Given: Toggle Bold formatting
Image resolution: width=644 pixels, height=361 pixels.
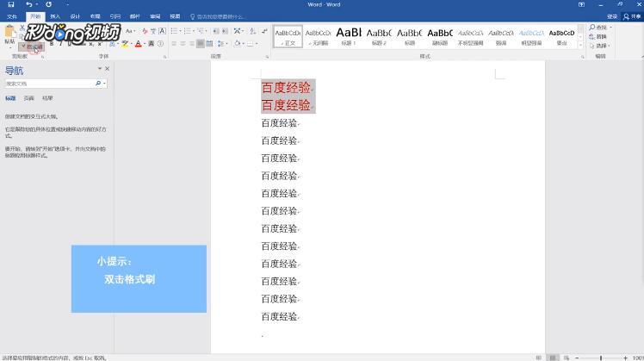Looking at the screenshot, I should pos(52,44).
